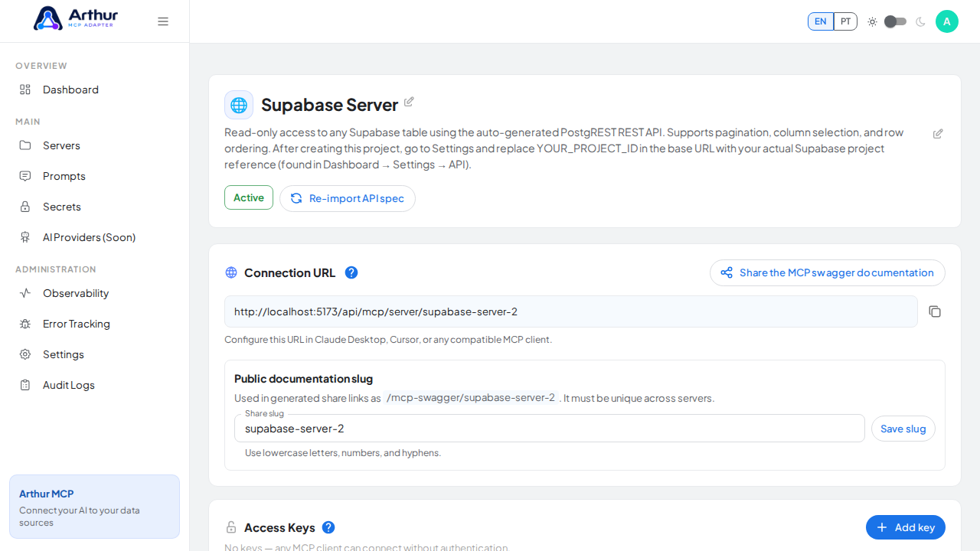Click the Connection URL globe icon
This screenshot has height=551, width=980.
click(231, 272)
